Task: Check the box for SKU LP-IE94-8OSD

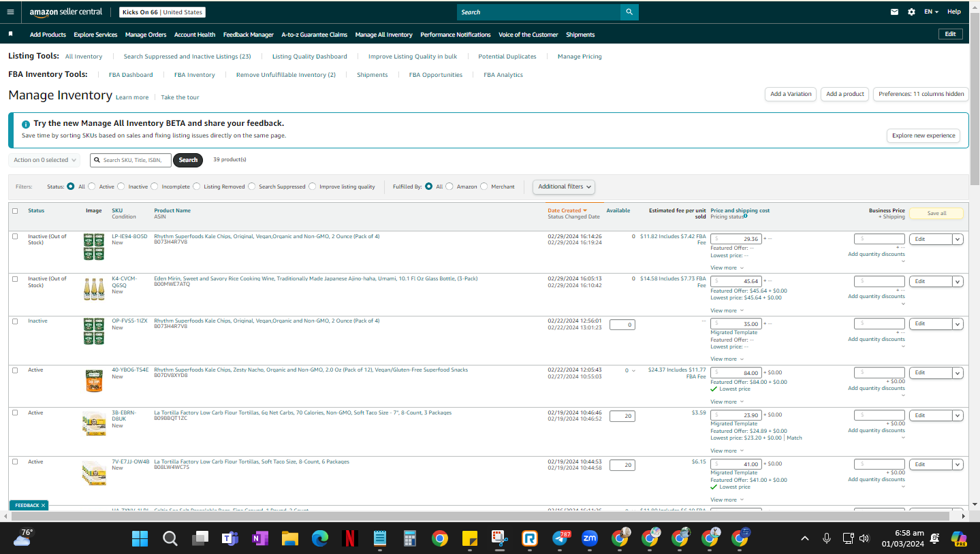Action: [15, 237]
